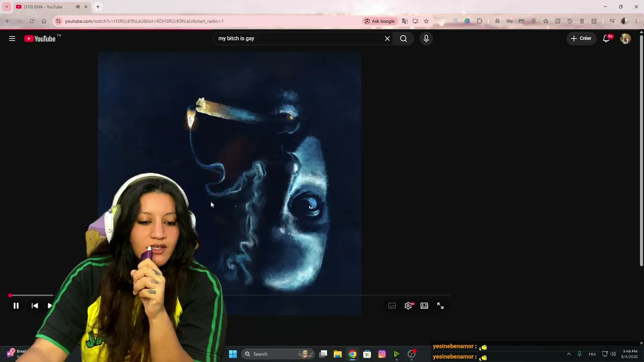The height and width of the screenshot is (362, 644).
Task: Toggle subtitles on the player
Action: [392, 306]
